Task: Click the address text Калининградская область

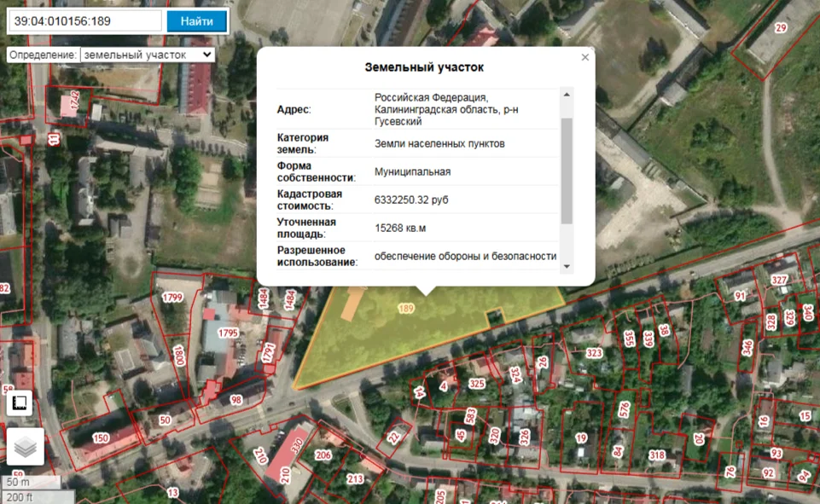Action: (437, 109)
